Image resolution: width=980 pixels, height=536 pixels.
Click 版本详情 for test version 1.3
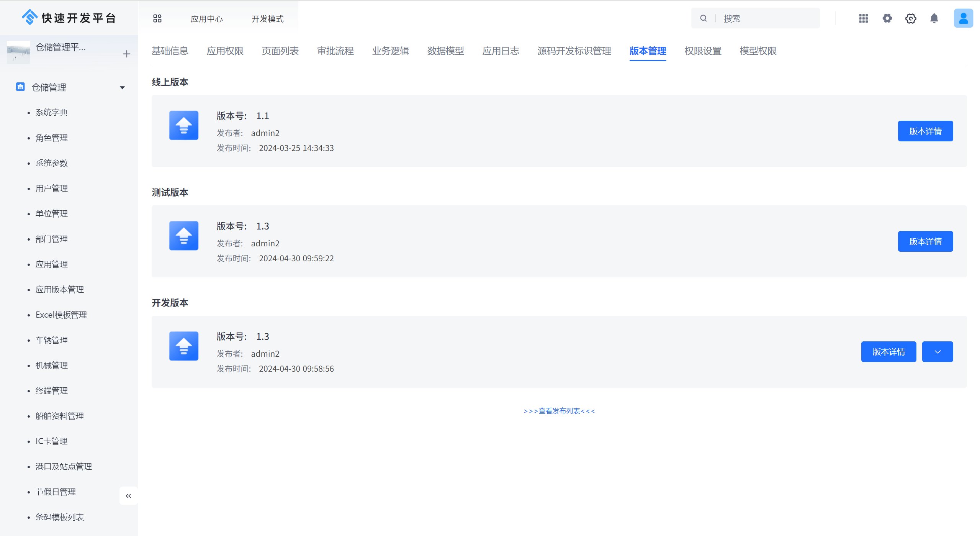(x=925, y=241)
